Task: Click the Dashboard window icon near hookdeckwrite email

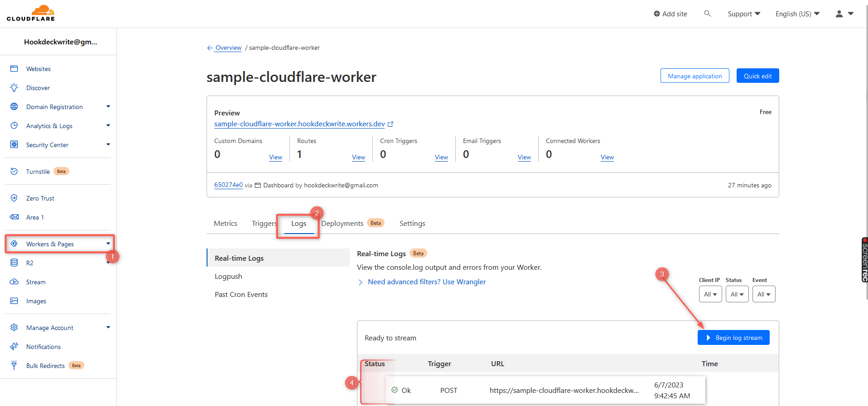Action: tap(258, 186)
